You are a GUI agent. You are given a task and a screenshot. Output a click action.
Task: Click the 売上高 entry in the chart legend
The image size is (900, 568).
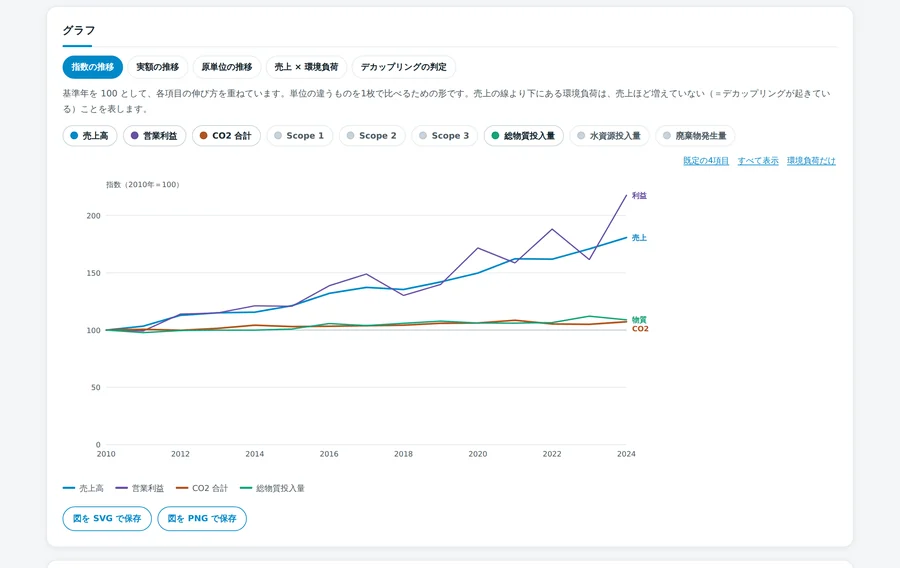click(83, 488)
